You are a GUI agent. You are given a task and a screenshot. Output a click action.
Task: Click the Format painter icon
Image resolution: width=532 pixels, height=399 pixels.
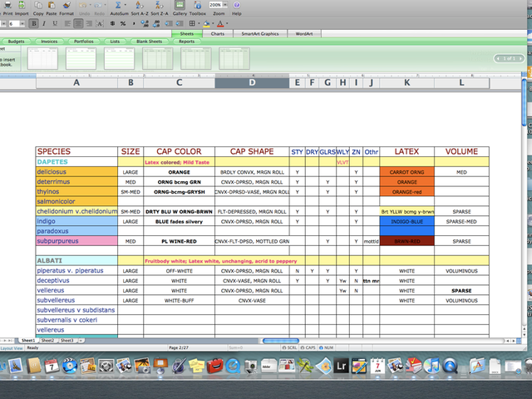(x=66, y=8)
